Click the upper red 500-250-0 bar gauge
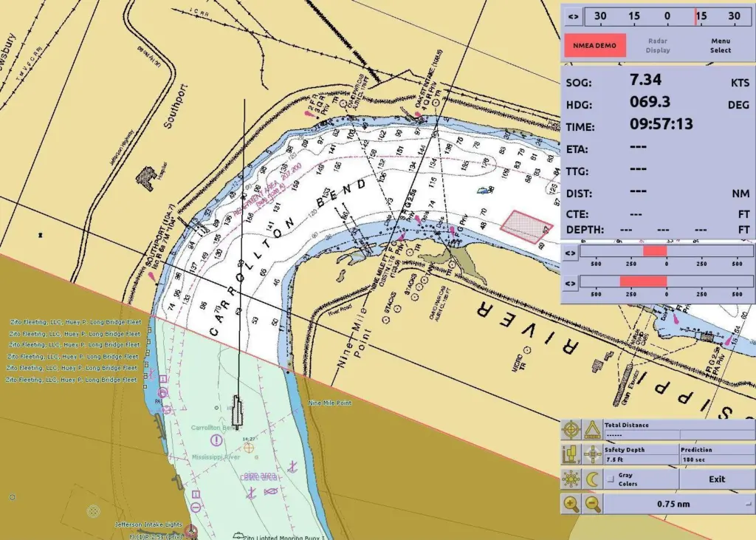 [x=667, y=251]
